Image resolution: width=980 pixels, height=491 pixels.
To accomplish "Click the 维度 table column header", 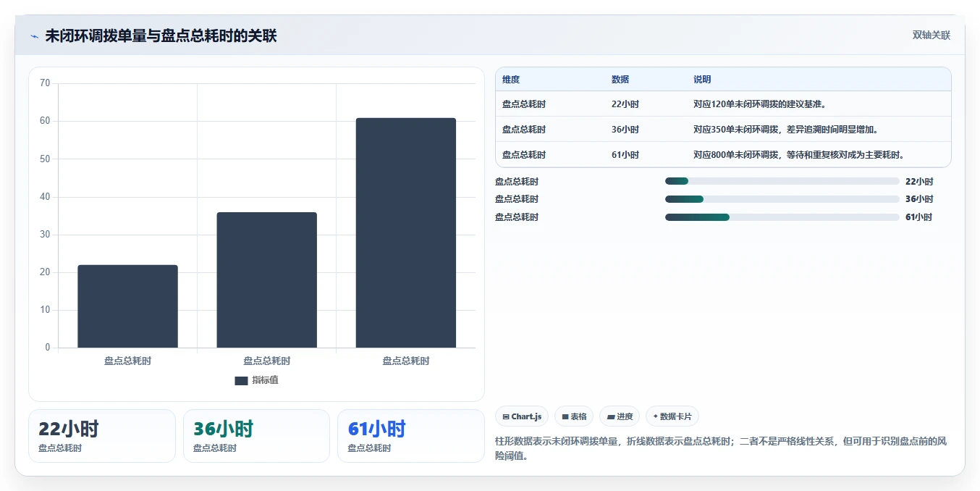I will [x=511, y=80].
